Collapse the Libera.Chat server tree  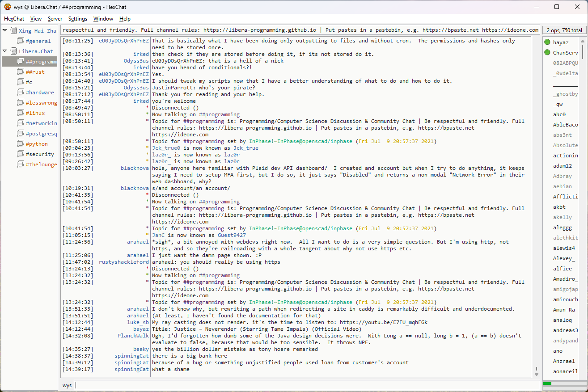(x=5, y=51)
